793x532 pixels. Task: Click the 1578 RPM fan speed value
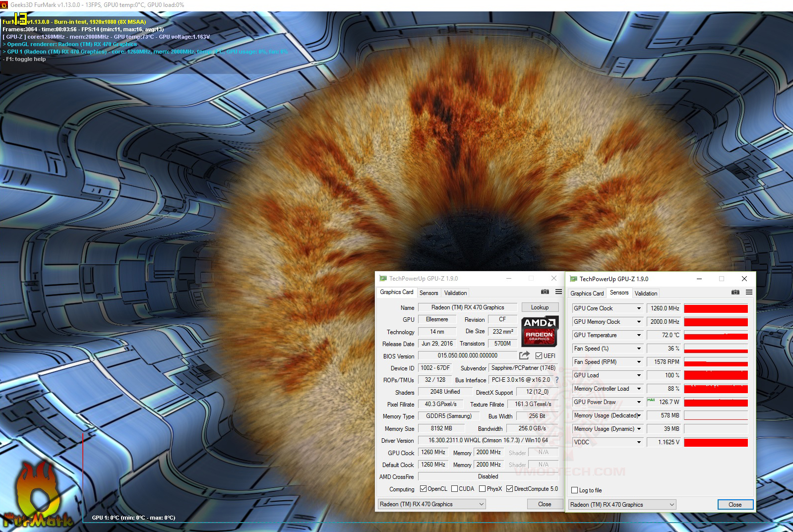click(665, 362)
